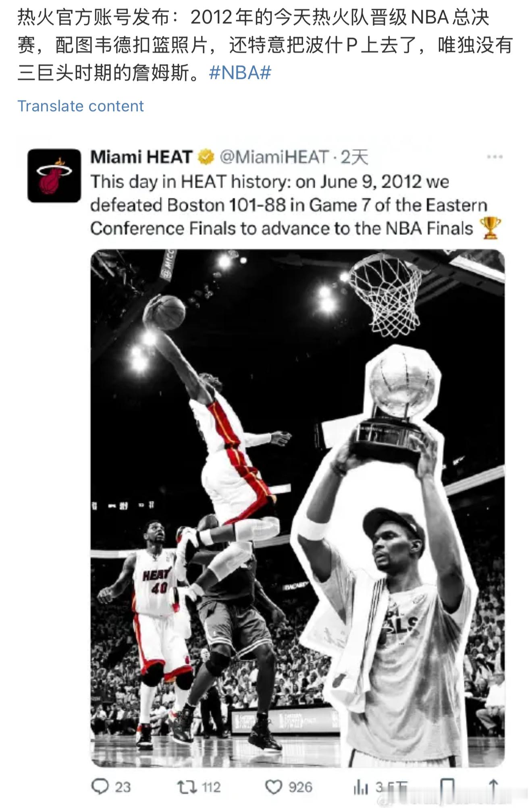
Task: Open the @MiamiHEAT handle
Action: [274, 157]
